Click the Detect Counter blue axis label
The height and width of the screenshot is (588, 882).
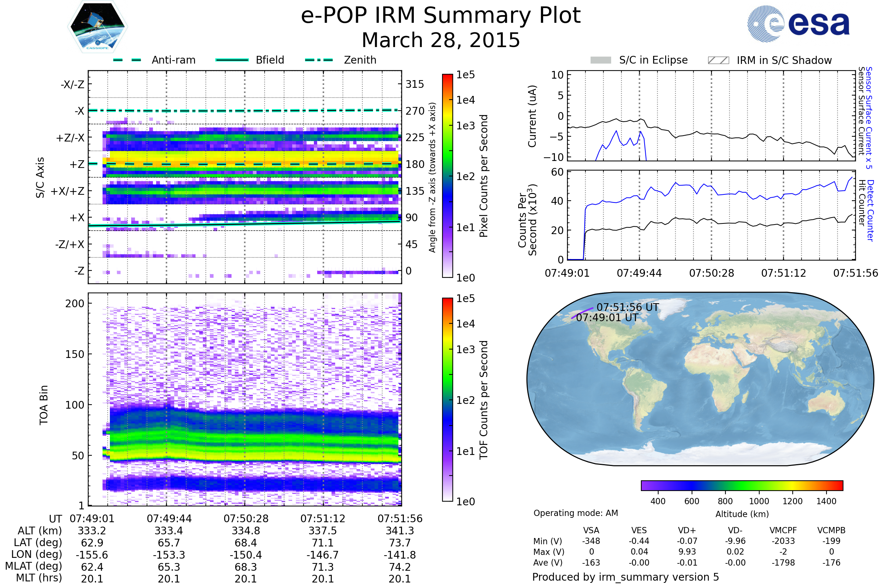click(870, 210)
